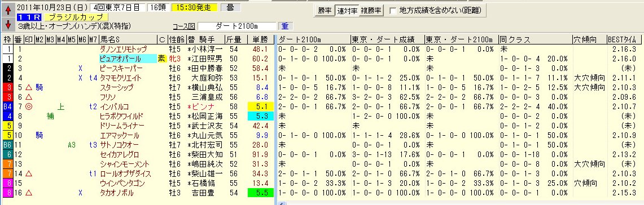Viewport: 644px width, 205px height.
Task: Click the △ mark on スターシップ row
Action: click(28, 87)
